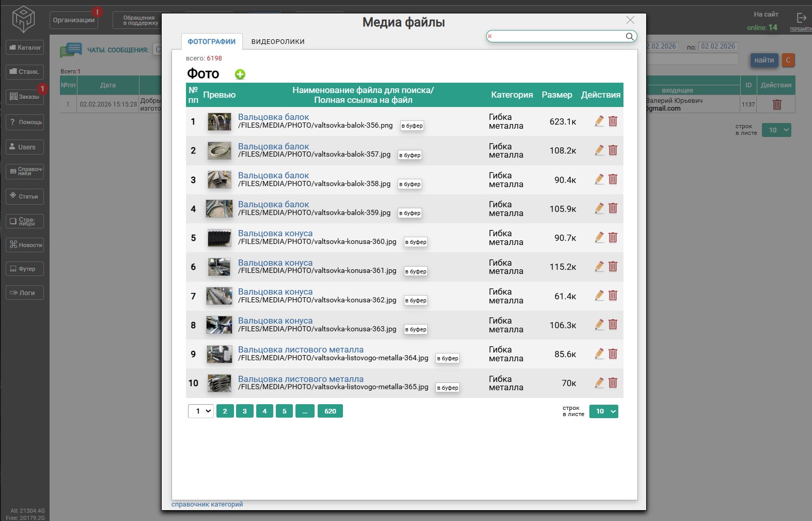Edit valtsovka-listovogo-metalla-364.jpg with pencil icon

tap(599, 354)
